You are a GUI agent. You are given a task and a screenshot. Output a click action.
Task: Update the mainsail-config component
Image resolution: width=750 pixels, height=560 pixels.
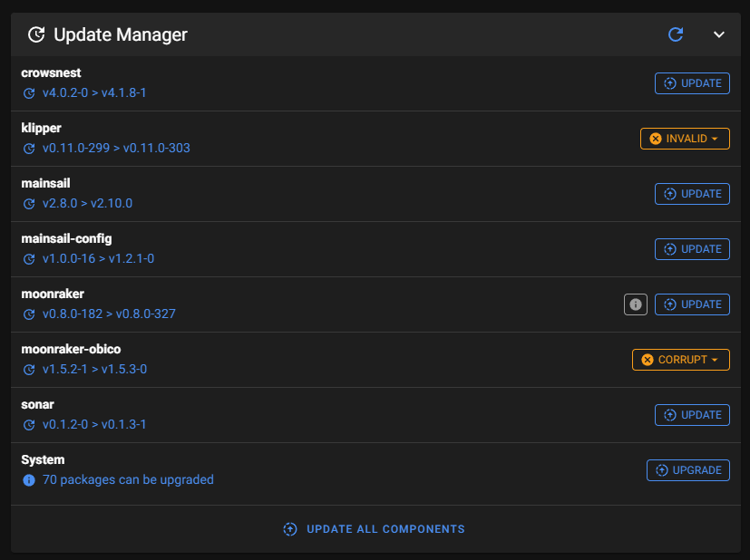pyautogui.click(x=692, y=249)
